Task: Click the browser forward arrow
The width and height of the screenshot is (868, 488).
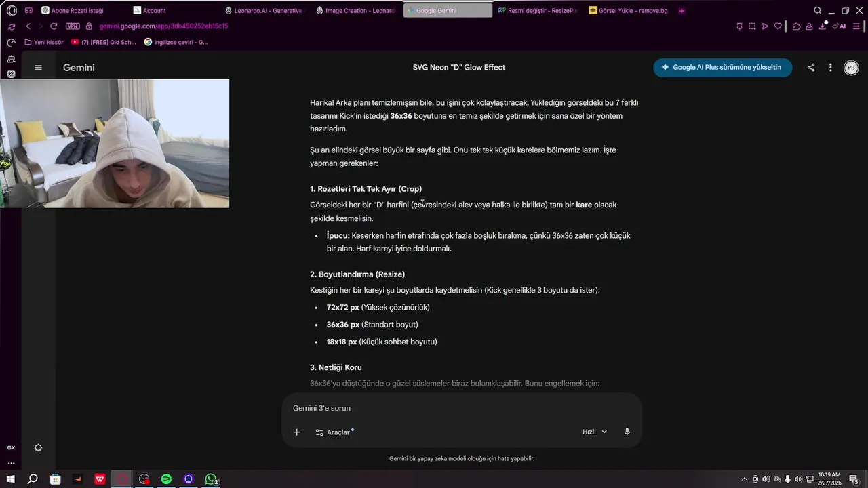Action: point(41,26)
